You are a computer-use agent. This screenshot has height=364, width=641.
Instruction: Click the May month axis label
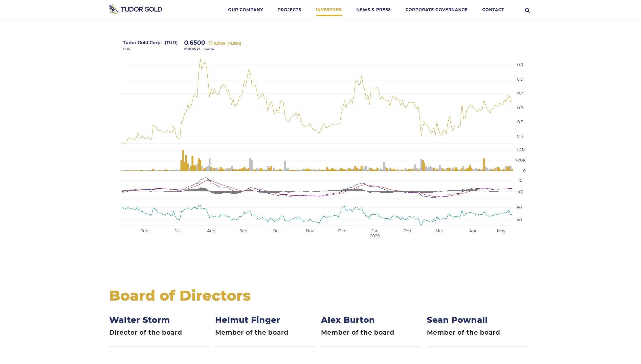coord(501,231)
